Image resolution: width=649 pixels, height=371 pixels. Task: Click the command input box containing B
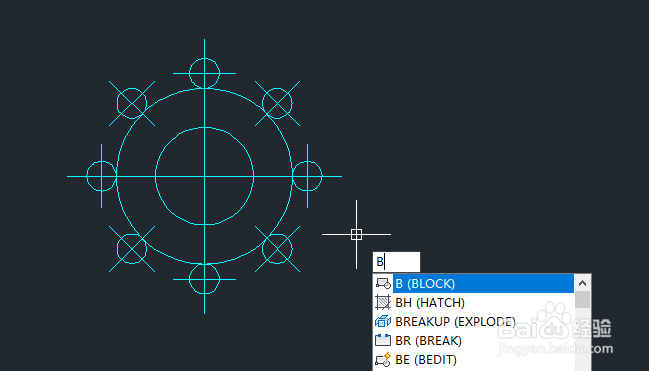(x=396, y=262)
